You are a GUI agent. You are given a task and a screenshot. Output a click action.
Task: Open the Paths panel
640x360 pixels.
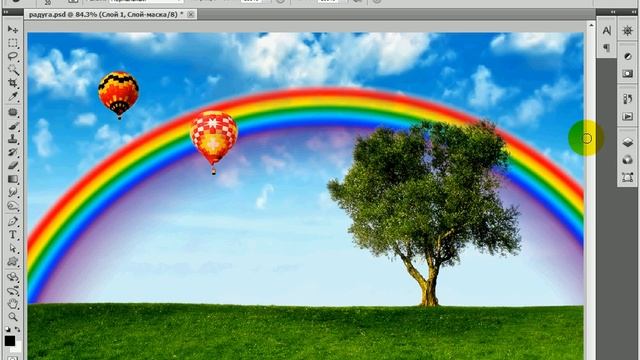tap(628, 177)
